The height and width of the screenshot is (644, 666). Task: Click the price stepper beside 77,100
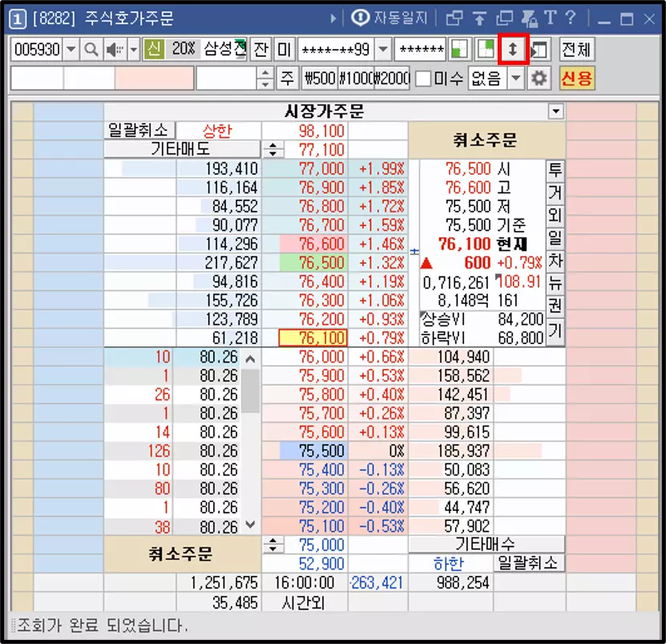pyautogui.click(x=272, y=150)
